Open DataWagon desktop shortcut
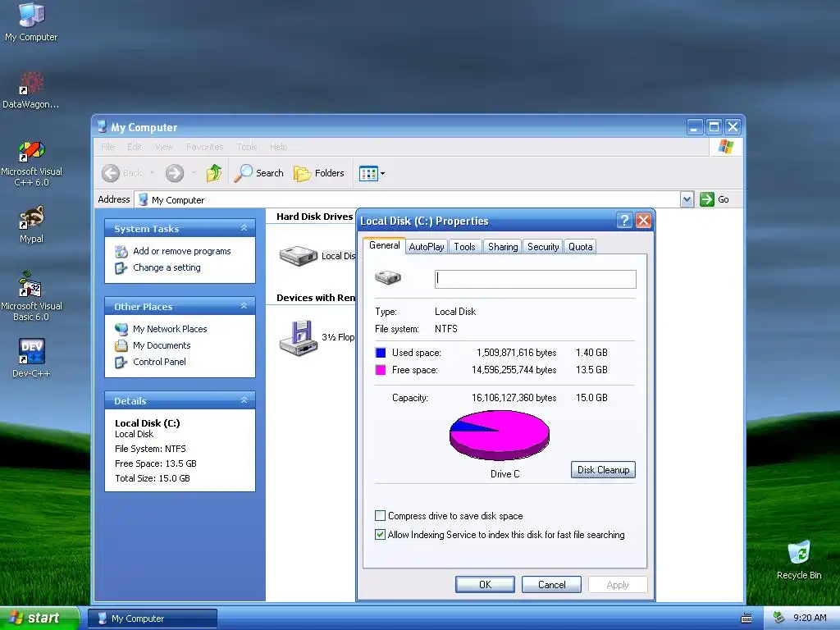 pos(31,90)
